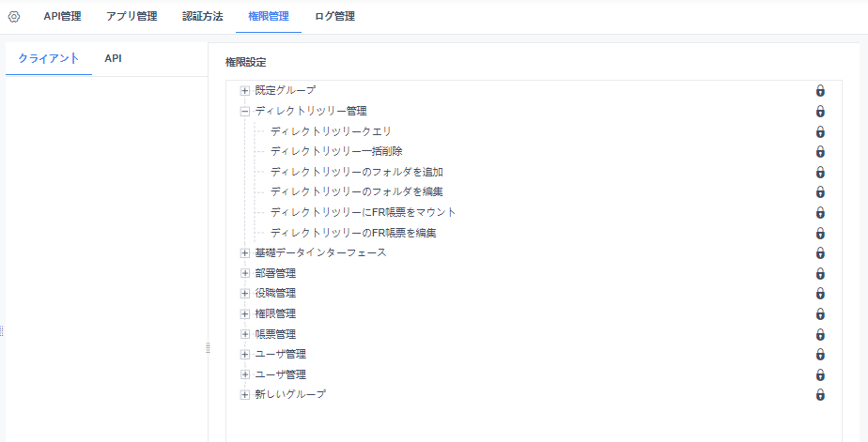868x442 pixels.
Task: Switch to the 認証方法 tab
Action: coord(203,17)
